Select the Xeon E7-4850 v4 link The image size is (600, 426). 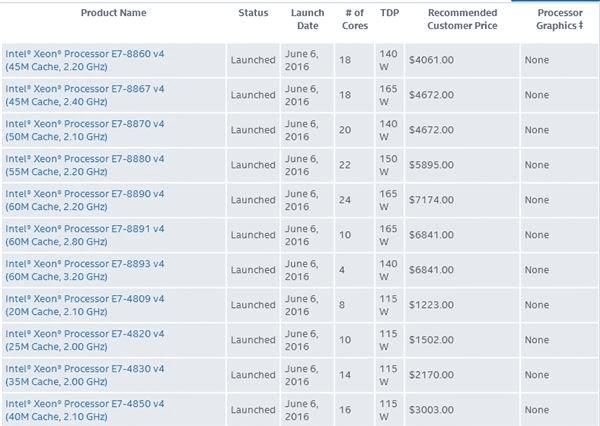tap(83, 403)
